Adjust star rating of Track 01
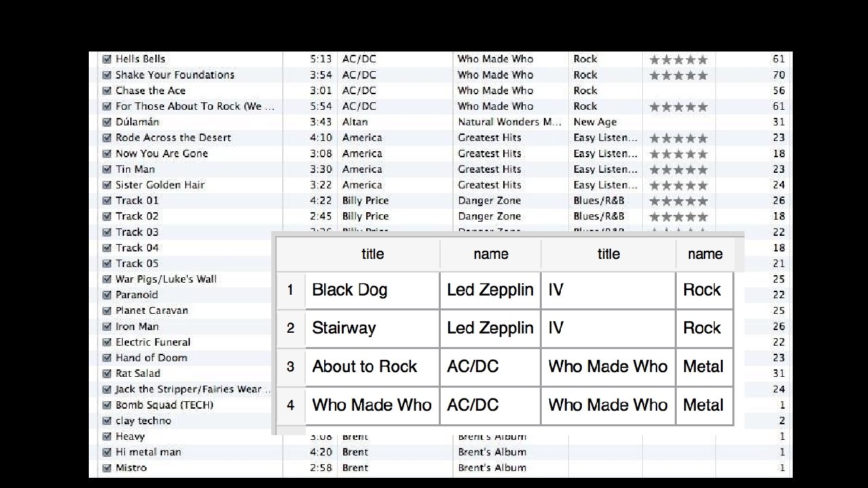This screenshot has height=488, width=868. 678,201
